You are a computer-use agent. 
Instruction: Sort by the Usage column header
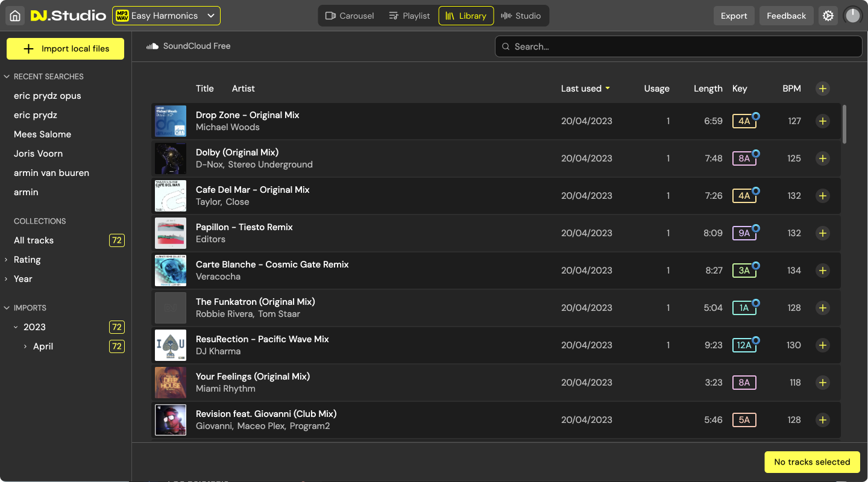point(656,89)
